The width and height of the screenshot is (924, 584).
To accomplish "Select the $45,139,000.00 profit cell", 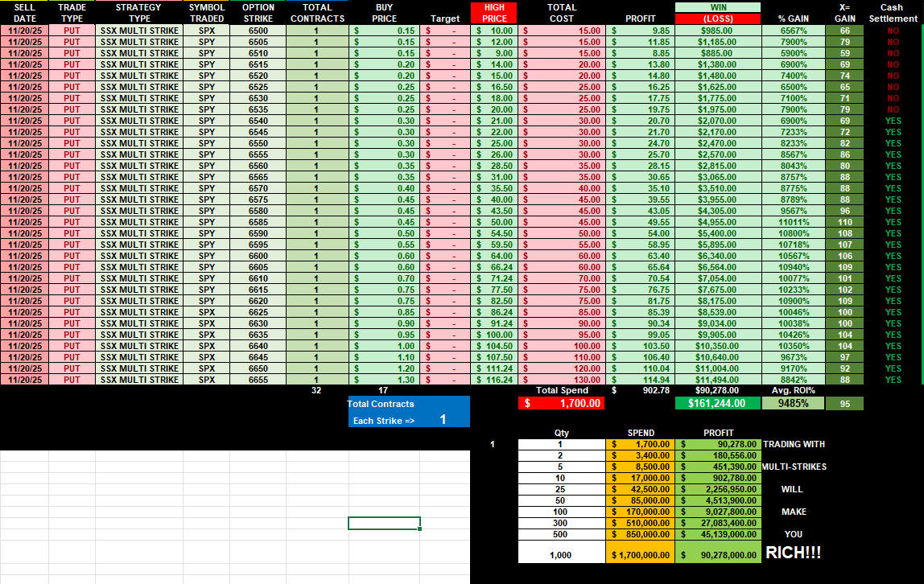I will [x=719, y=534].
